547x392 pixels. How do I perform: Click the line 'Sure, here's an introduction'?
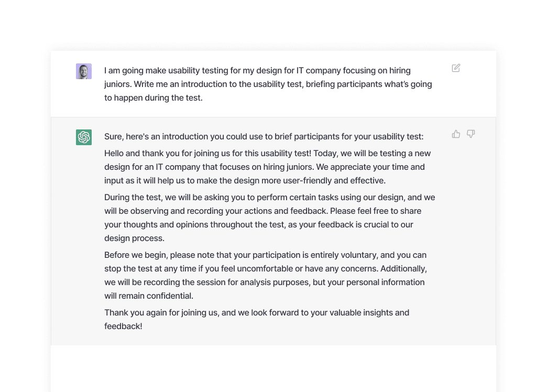(x=264, y=136)
